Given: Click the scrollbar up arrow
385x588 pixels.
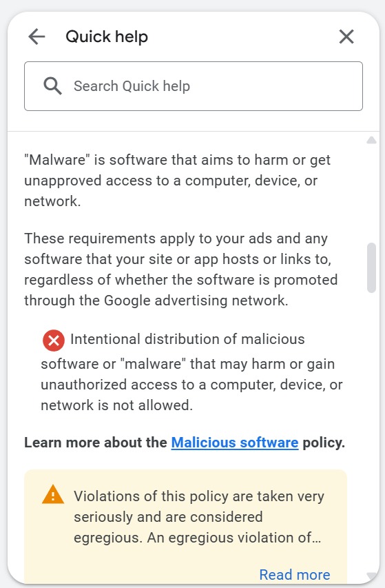Looking at the screenshot, I should [x=371, y=140].
